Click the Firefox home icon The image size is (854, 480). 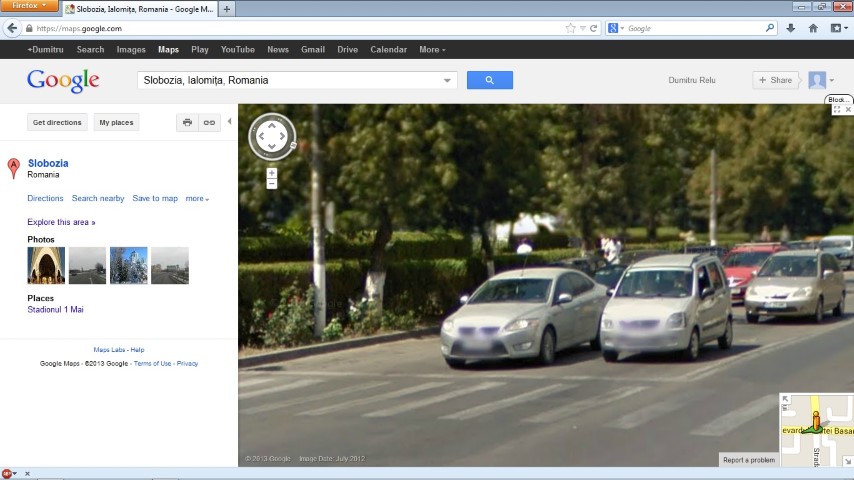tap(813, 28)
